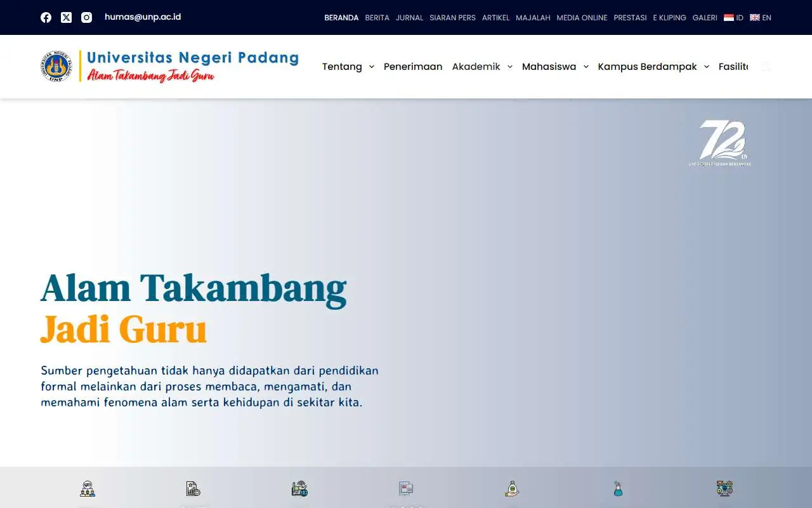Viewport: 812px width, 508px height.
Task: Open the Akademik menu
Action: (x=476, y=67)
